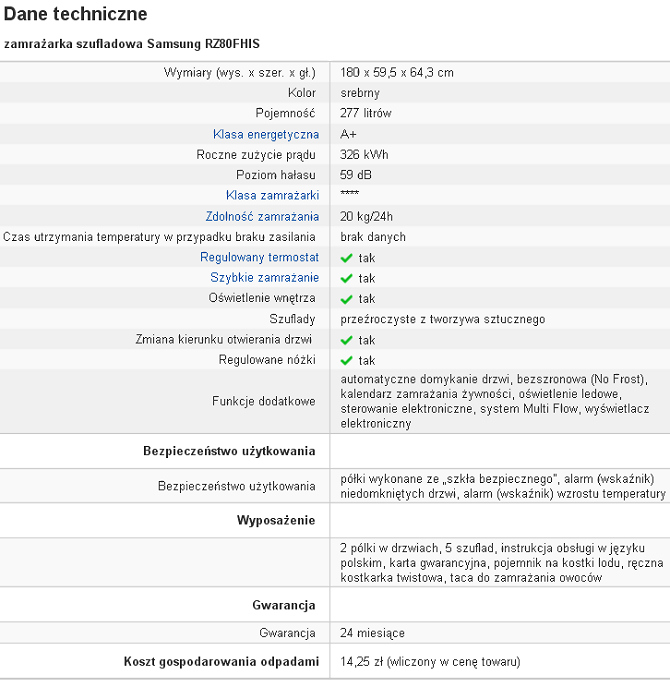Screen dimensions: 670x687
Task: Click the 'Wyposażenie' section header
Action: (276, 520)
